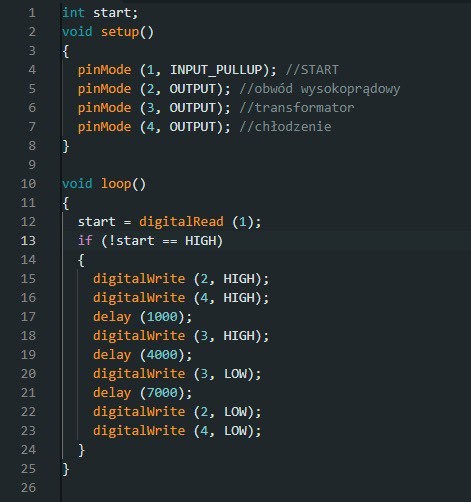Click the closing brace on line 24

pyautogui.click(x=81, y=450)
